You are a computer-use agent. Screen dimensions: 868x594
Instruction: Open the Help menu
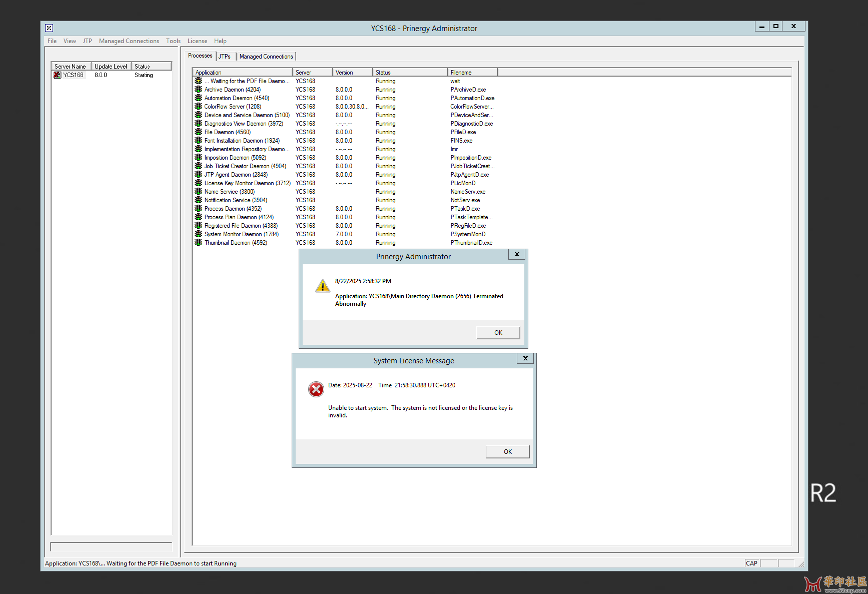pyautogui.click(x=220, y=41)
